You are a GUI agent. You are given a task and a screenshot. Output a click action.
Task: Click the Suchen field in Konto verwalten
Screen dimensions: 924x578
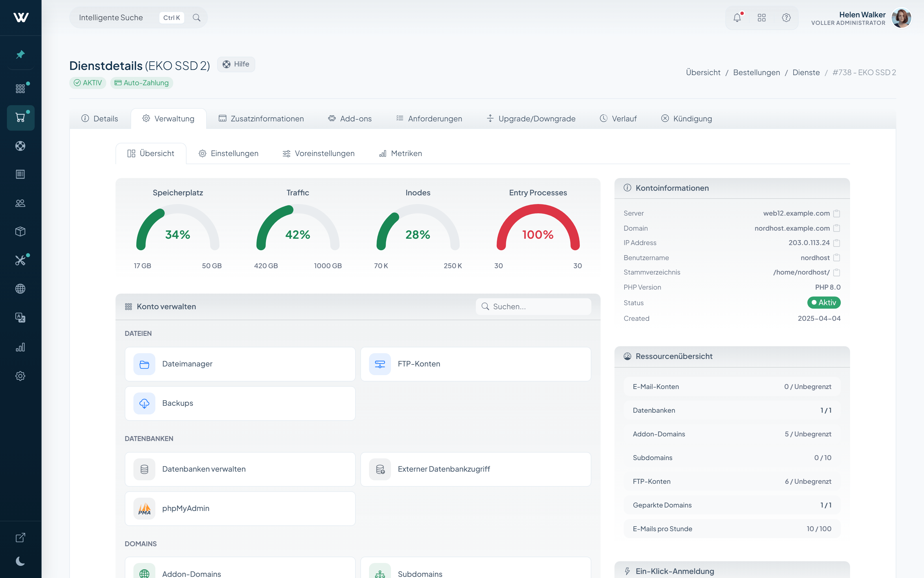pyautogui.click(x=533, y=307)
